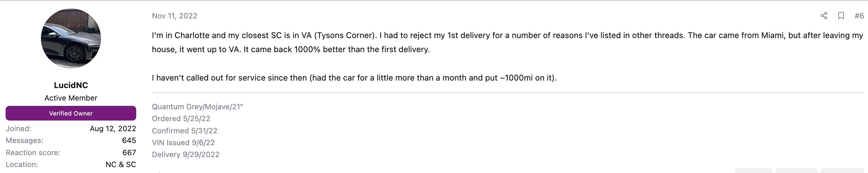Select the Confirmed 5/31/22 signature line
Image resolution: width=868 pixels, height=173 pixels.
pos(184,131)
